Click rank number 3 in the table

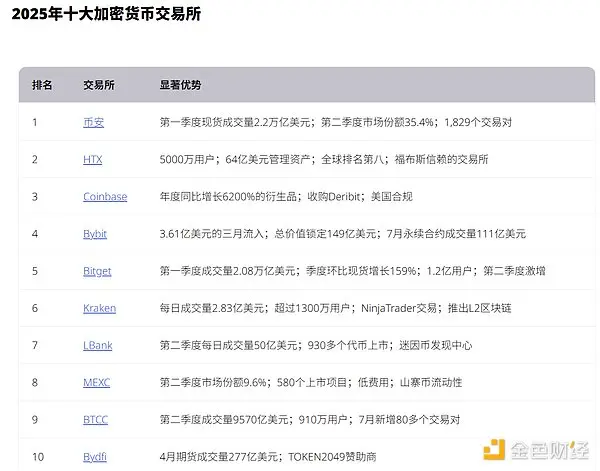point(35,197)
